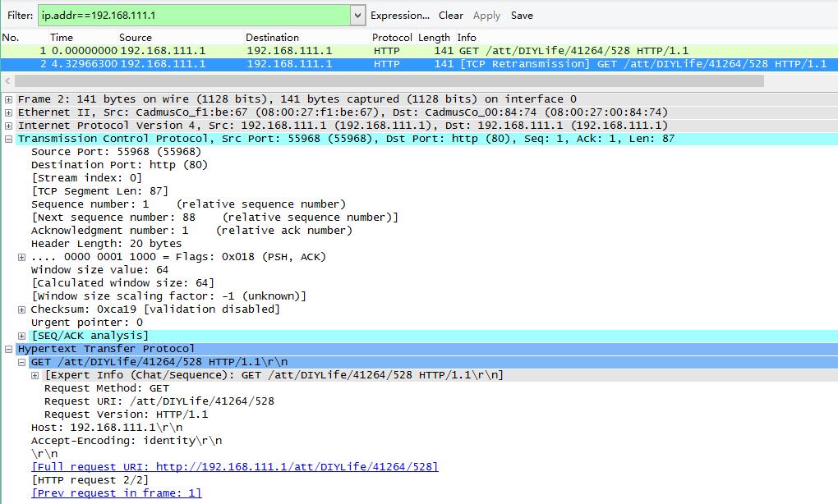
Task: Follow the Prev request in frame link
Action: pos(116,493)
